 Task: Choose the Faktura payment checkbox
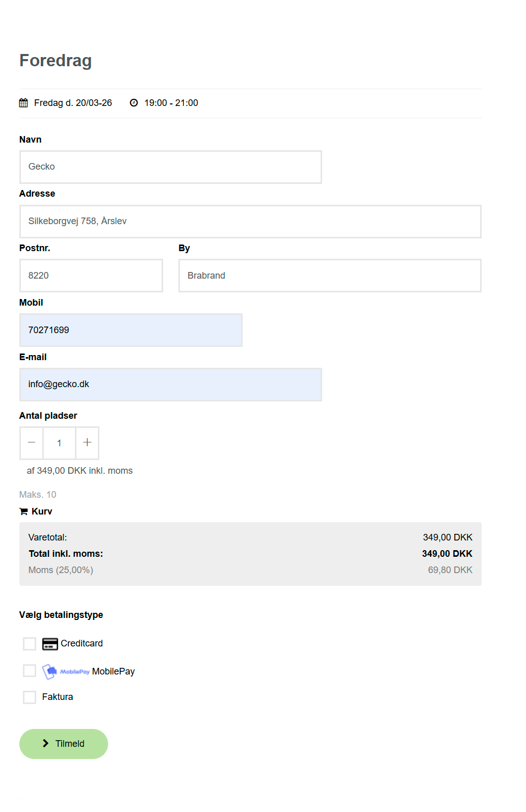click(x=30, y=697)
